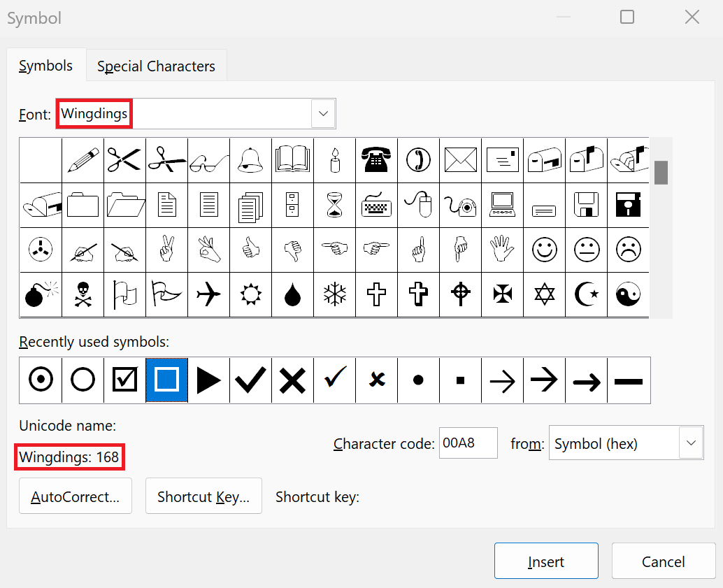Switch to the Symbols tab
This screenshot has width=723, height=588.
(x=45, y=66)
